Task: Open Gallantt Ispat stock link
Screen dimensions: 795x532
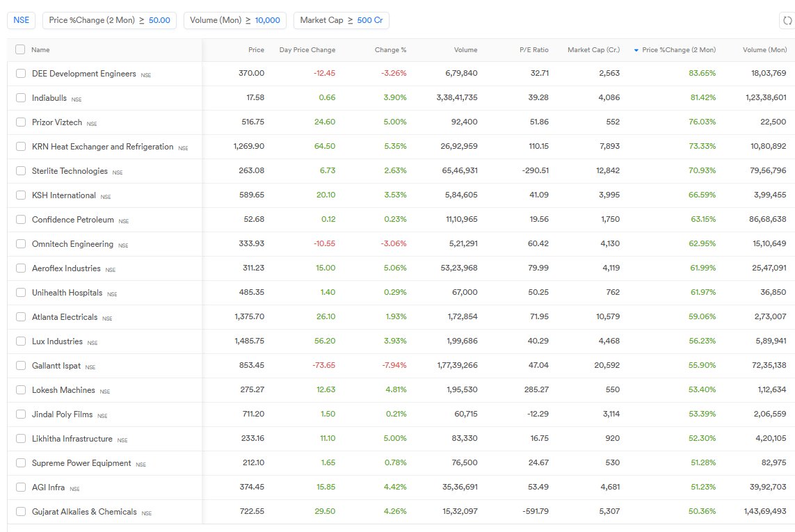Action: [x=56, y=366]
